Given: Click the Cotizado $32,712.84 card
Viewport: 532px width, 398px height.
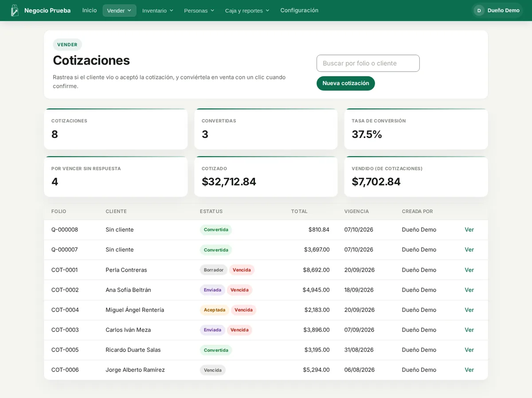Looking at the screenshot, I should (266, 177).
